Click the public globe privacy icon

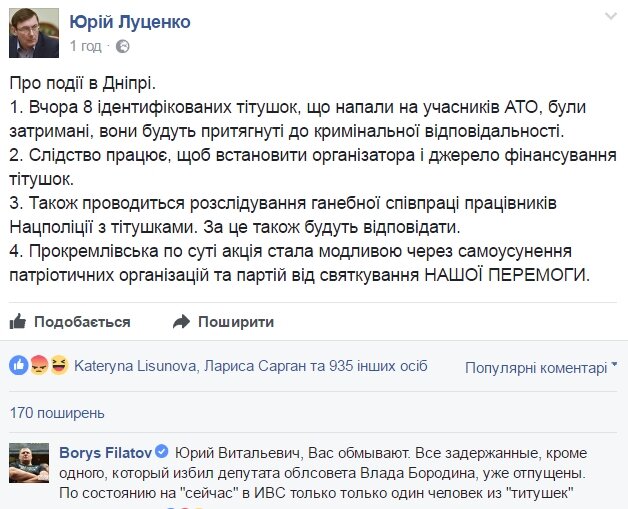[123, 46]
